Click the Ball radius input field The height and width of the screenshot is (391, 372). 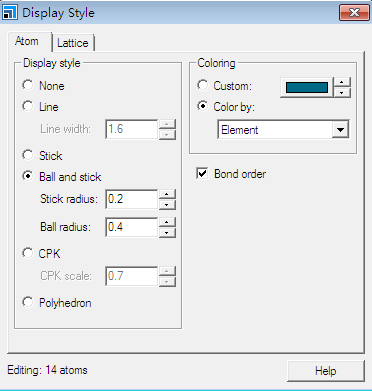click(131, 227)
